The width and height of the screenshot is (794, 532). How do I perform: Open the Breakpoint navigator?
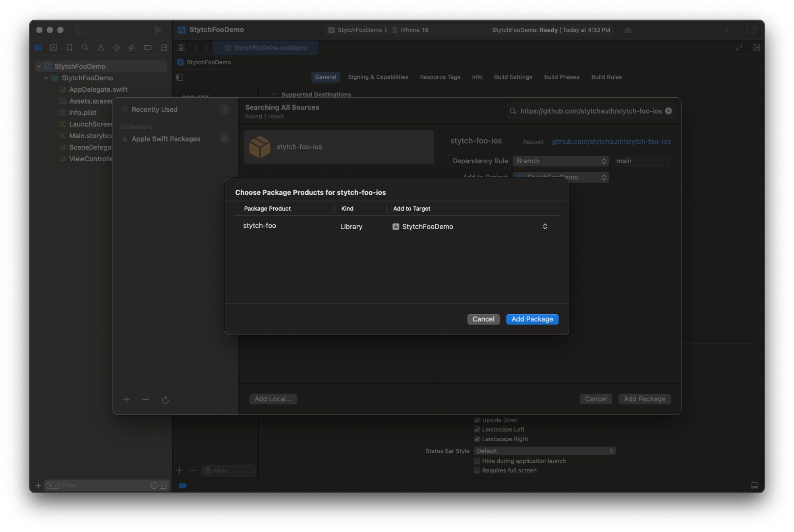tap(148, 48)
